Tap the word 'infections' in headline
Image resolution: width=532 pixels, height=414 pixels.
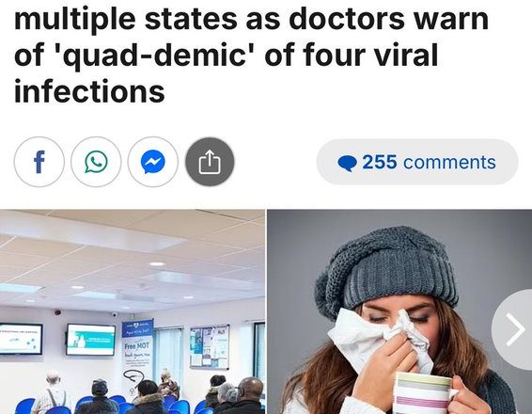coord(89,90)
